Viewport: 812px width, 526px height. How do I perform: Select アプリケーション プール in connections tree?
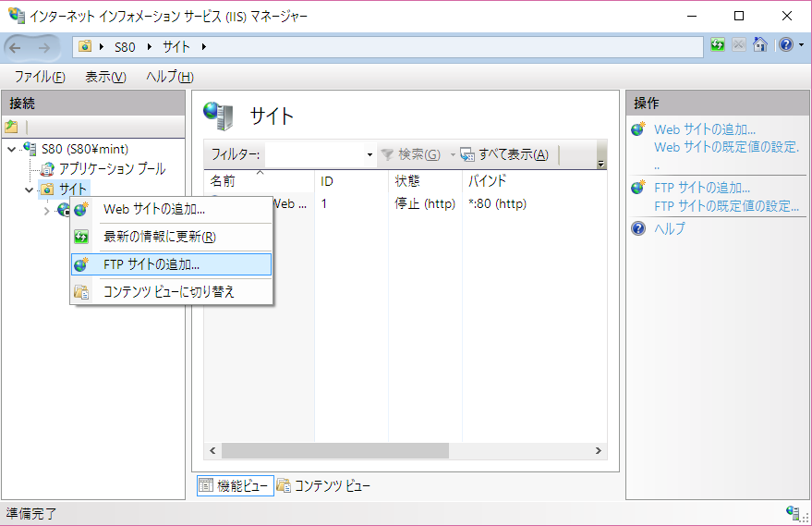coord(113,168)
